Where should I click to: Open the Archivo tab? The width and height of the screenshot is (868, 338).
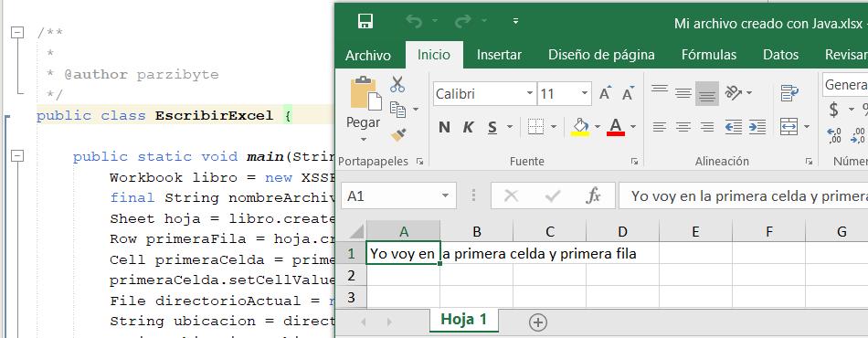click(368, 56)
